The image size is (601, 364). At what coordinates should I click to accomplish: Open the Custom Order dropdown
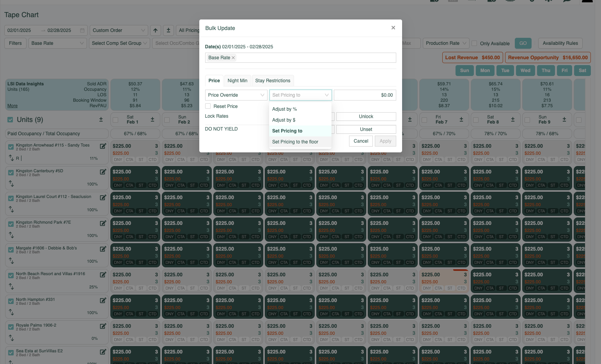(119, 30)
